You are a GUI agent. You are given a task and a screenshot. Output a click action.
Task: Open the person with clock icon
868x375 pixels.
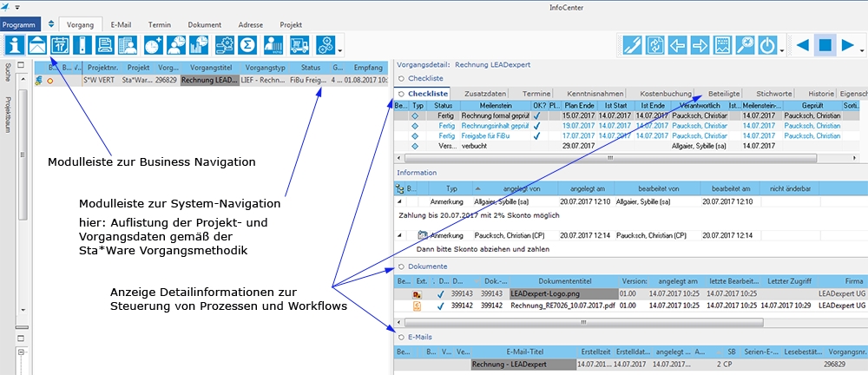pyautogui.click(x=176, y=45)
